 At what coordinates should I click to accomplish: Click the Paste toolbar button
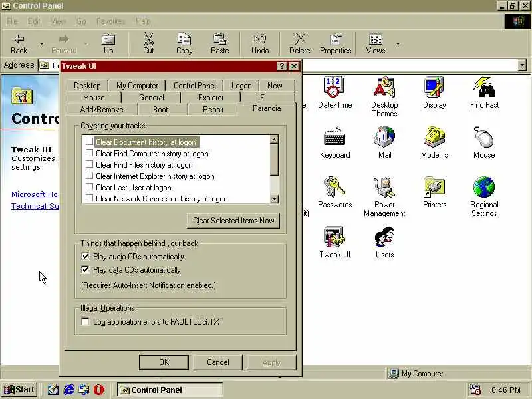pos(220,44)
